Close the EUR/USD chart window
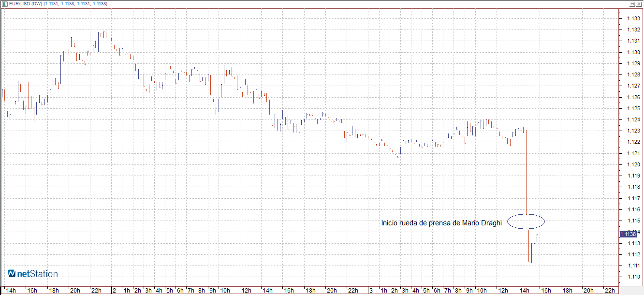This screenshot has width=644, height=295. [639, 3]
